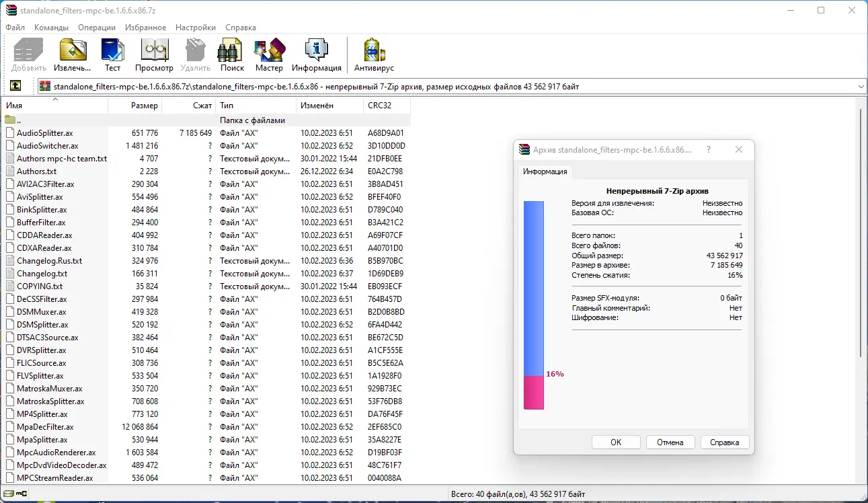
Task: Open the Настройки menu
Action: point(196,28)
